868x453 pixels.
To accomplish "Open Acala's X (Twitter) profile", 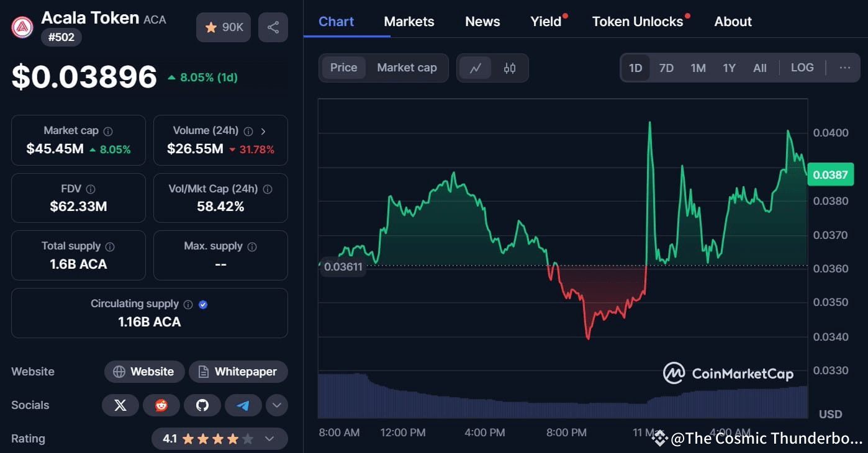I will (120, 405).
